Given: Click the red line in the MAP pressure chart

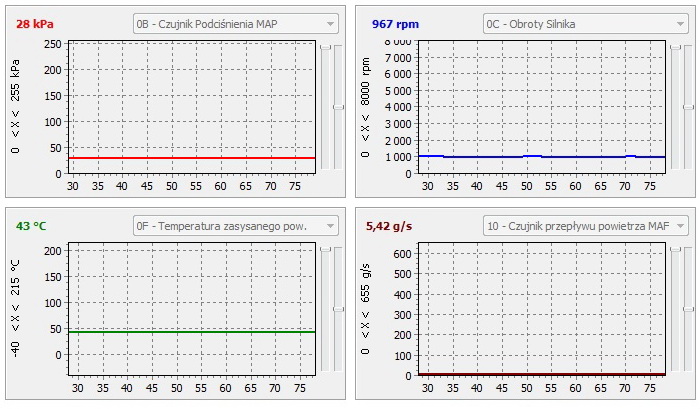Looking at the screenshot, I should 190,158.
